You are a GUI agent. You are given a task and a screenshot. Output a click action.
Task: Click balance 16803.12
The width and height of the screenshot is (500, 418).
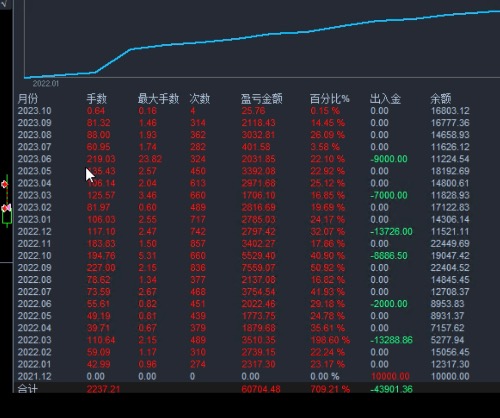coord(450,111)
